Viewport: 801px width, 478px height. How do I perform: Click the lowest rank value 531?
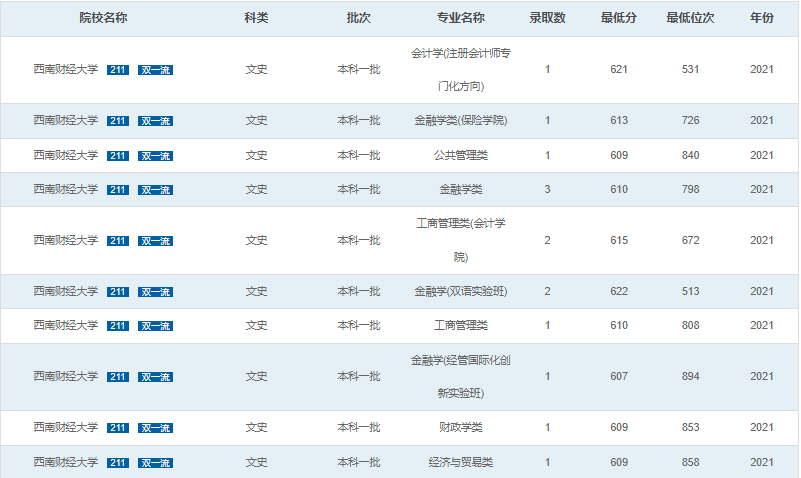click(x=691, y=69)
